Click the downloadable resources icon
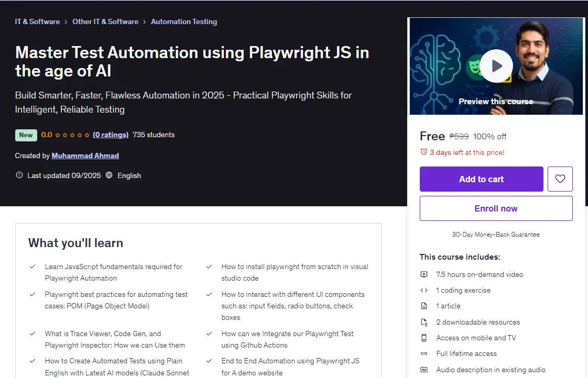 coord(424,322)
